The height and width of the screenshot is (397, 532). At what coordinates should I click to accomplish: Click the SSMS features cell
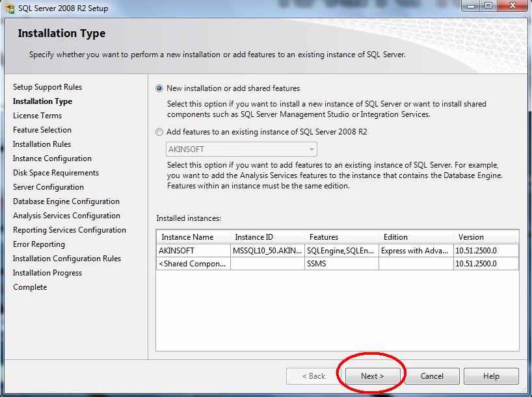coord(341,264)
